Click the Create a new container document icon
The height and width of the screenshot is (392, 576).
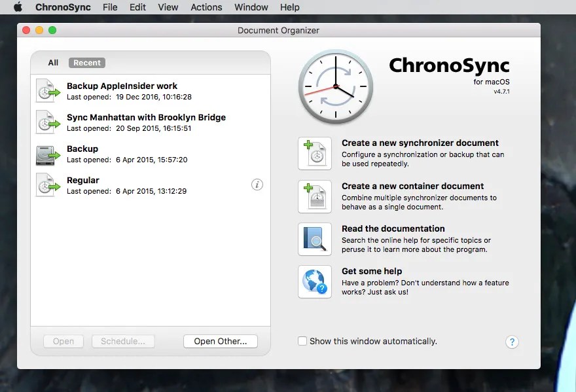click(x=315, y=196)
